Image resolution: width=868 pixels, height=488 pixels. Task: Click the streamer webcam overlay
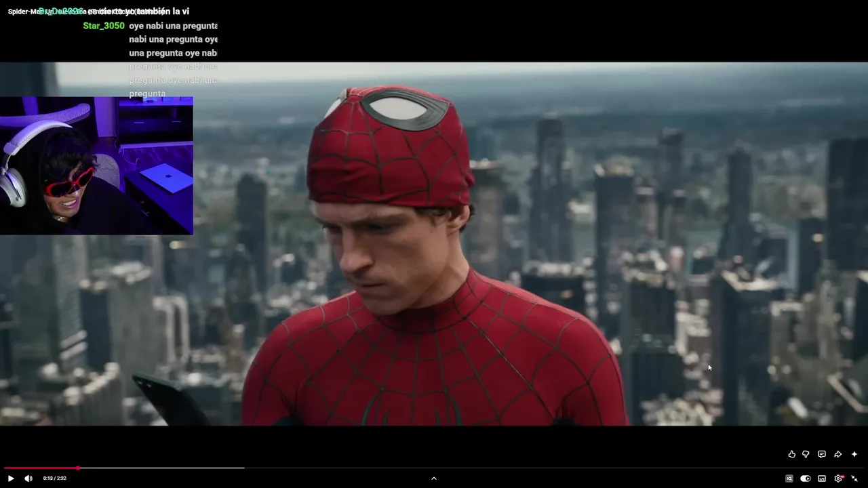(x=96, y=165)
